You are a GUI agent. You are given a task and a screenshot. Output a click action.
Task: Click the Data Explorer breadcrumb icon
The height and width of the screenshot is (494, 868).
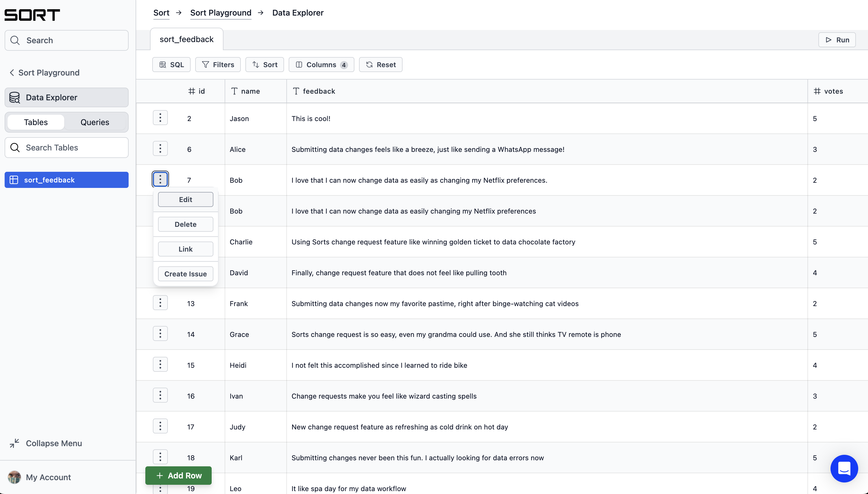tap(298, 12)
